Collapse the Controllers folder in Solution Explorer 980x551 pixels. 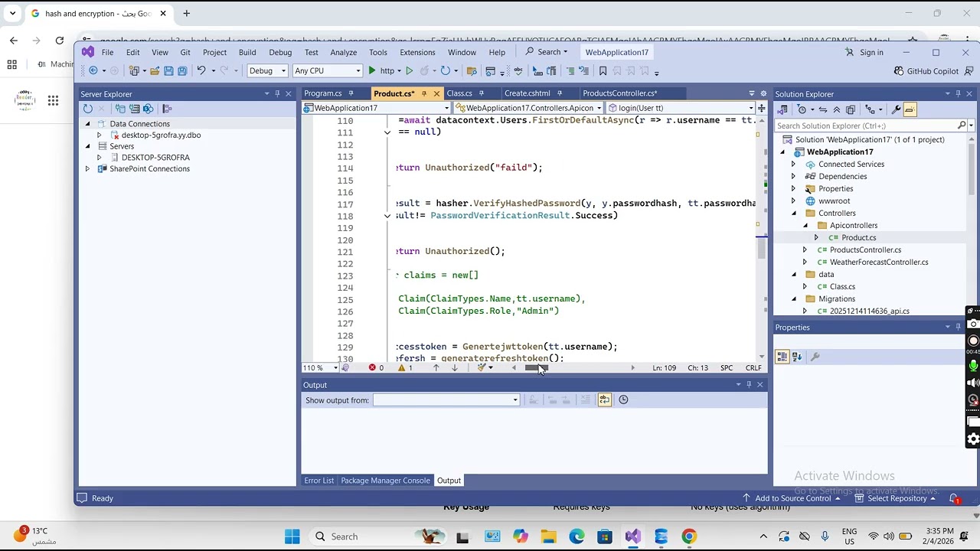tap(793, 213)
